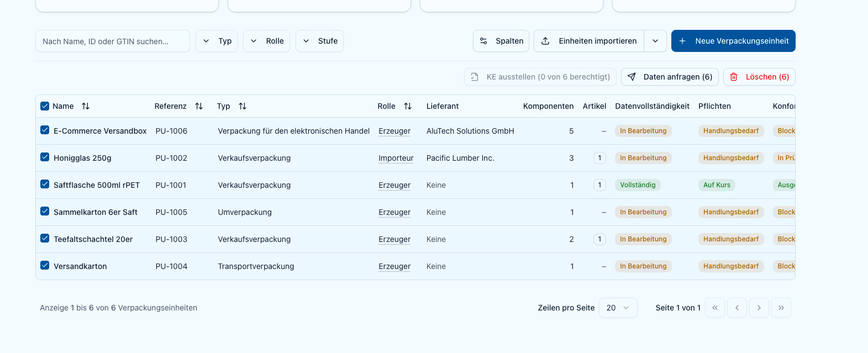Image resolution: width=868 pixels, height=353 pixels.
Task: Uncheck Saftflasche 500ml rPET checkbox
Action: [45, 185]
